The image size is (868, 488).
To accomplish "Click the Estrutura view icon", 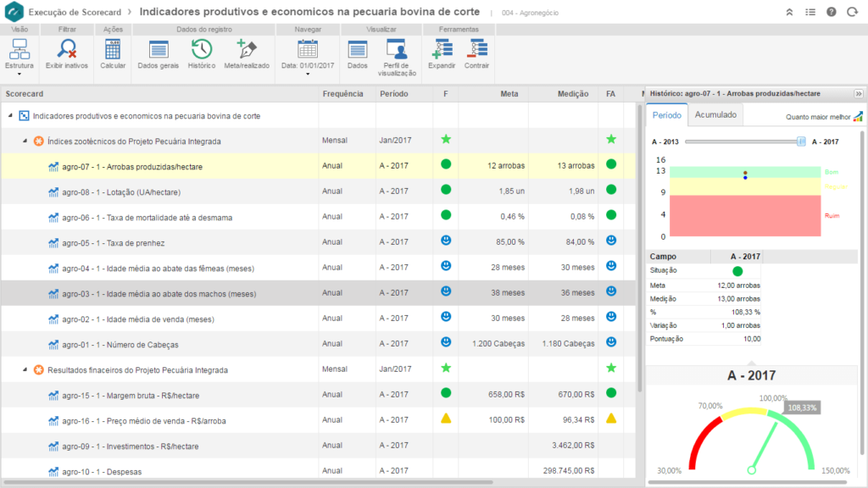I will click(19, 53).
